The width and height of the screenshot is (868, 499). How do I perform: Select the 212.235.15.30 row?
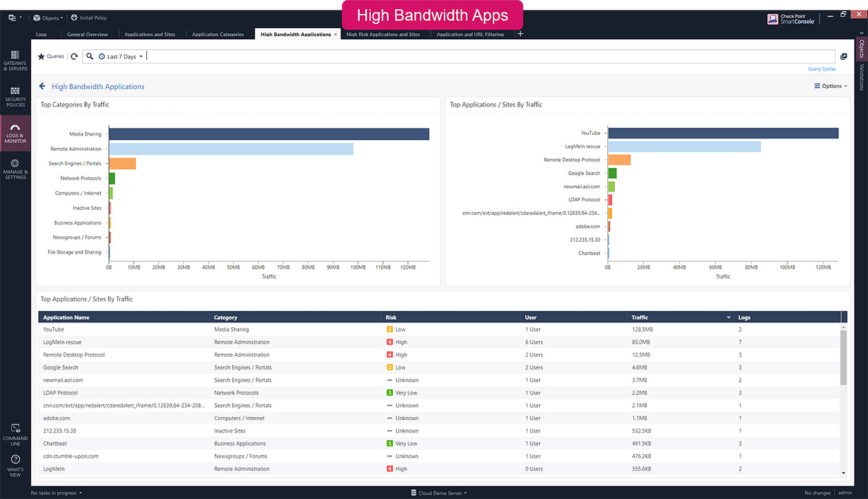coord(440,431)
